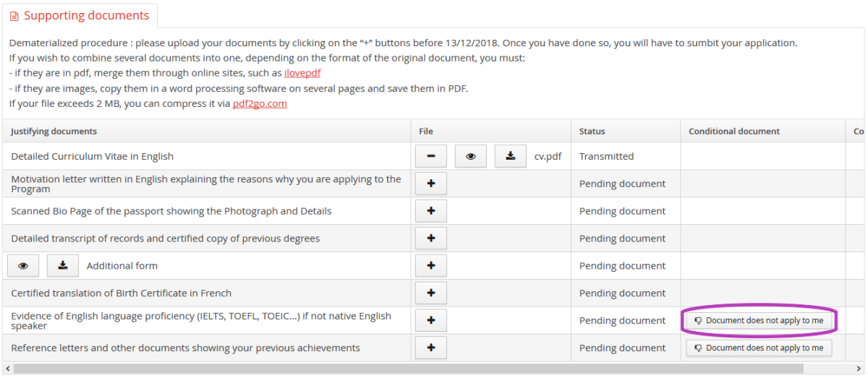View the Additional form template
868x378 pixels.
[23, 266]
